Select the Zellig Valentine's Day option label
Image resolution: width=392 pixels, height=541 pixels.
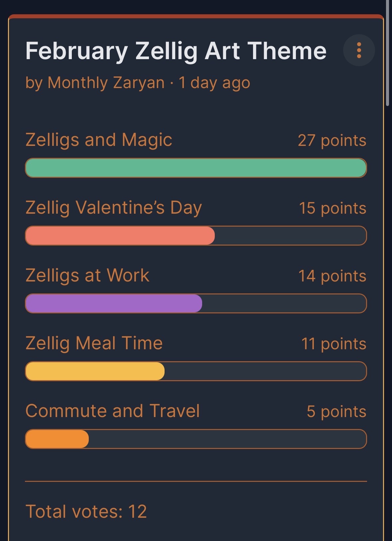[x=114, y=208]
